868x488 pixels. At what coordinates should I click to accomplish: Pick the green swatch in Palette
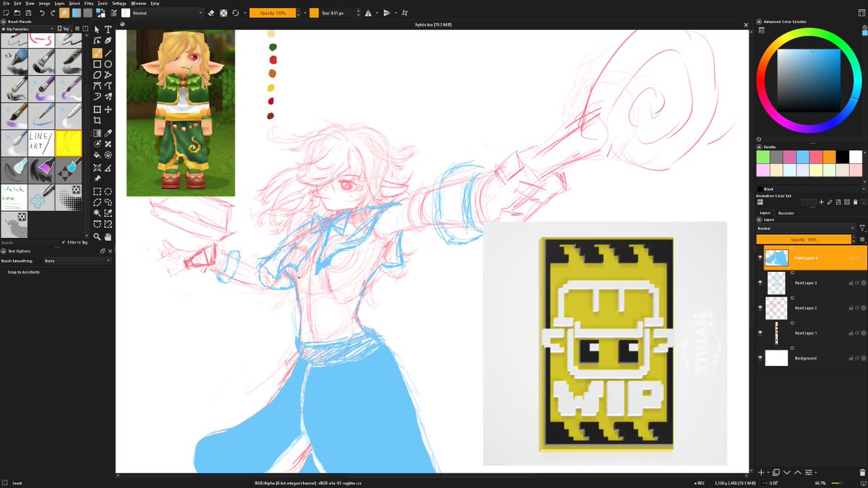[762, 157]
